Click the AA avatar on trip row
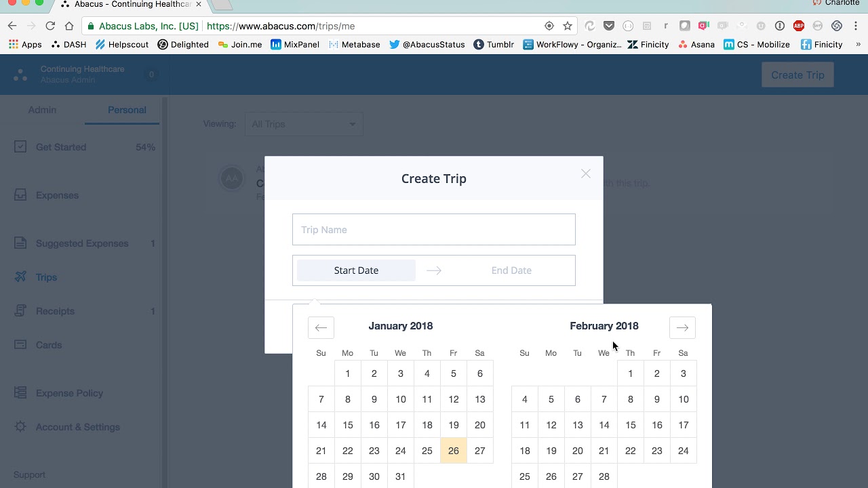 pyautogui.click(x=232, y=178)
